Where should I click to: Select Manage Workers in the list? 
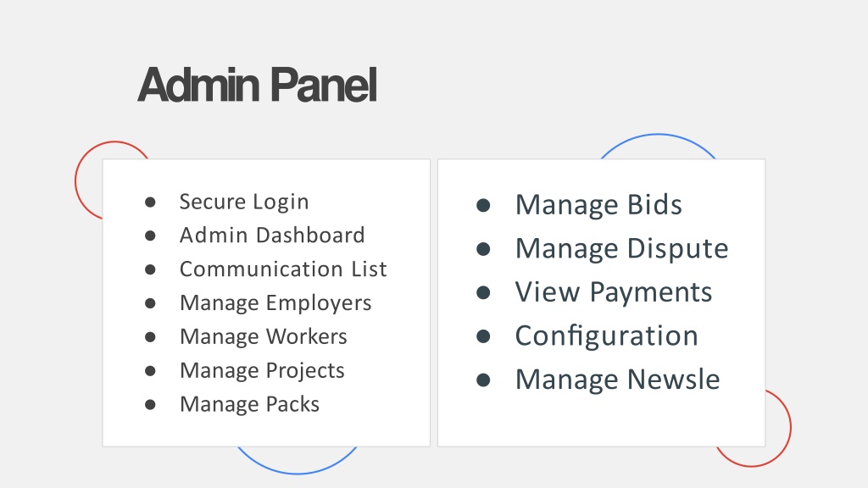(264, 336)
